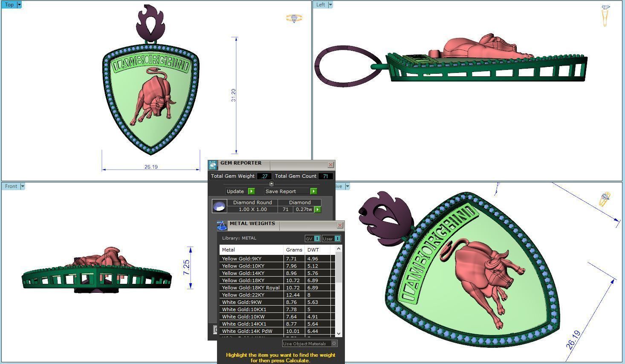Select the White Gold:9KW row

[278, 302]
